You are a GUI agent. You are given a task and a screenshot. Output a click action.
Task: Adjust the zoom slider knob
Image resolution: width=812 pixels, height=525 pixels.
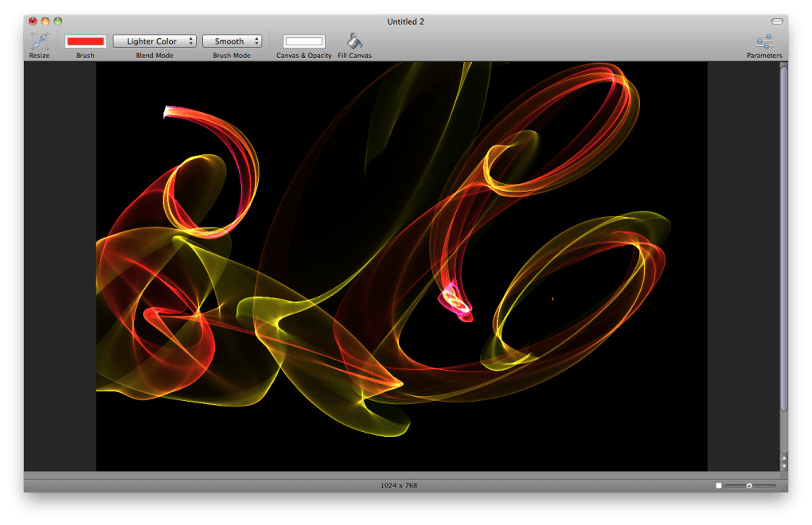[749, 486]
